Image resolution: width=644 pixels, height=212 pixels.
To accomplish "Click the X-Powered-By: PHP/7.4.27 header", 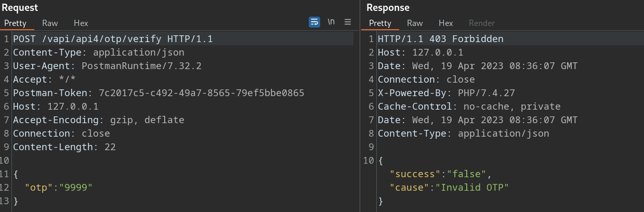I will [446, 93].
